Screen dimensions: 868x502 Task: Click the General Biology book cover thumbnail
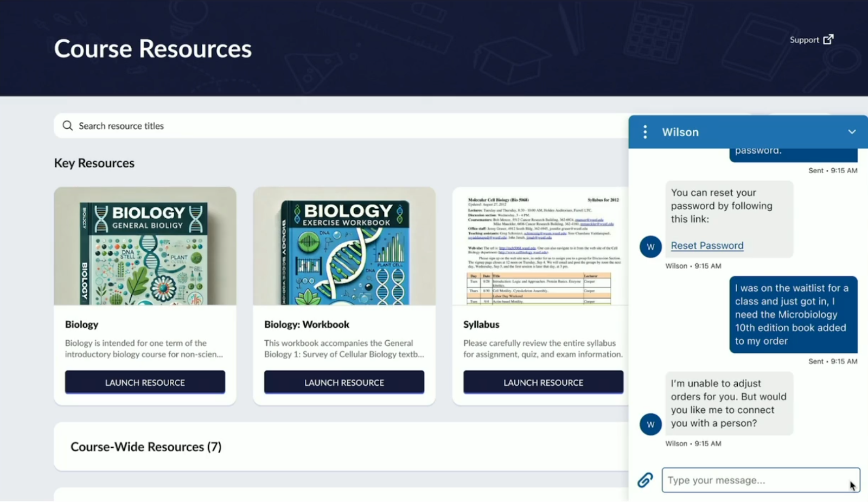[x=145, y=246]
